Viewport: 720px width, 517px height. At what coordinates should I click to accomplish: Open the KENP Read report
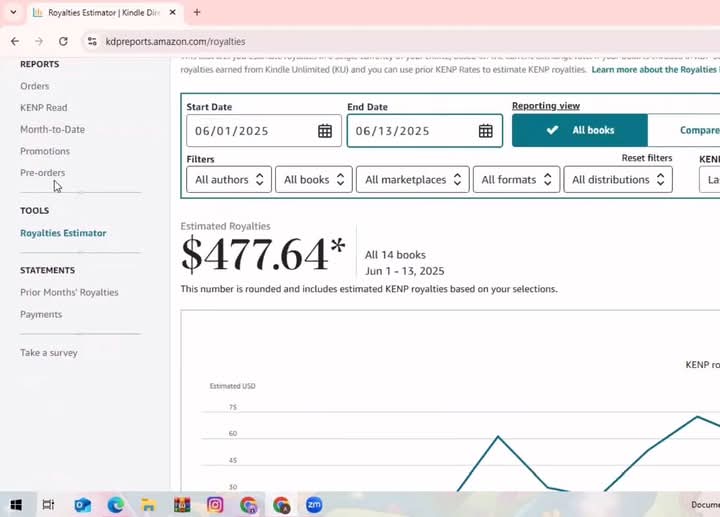44,107
